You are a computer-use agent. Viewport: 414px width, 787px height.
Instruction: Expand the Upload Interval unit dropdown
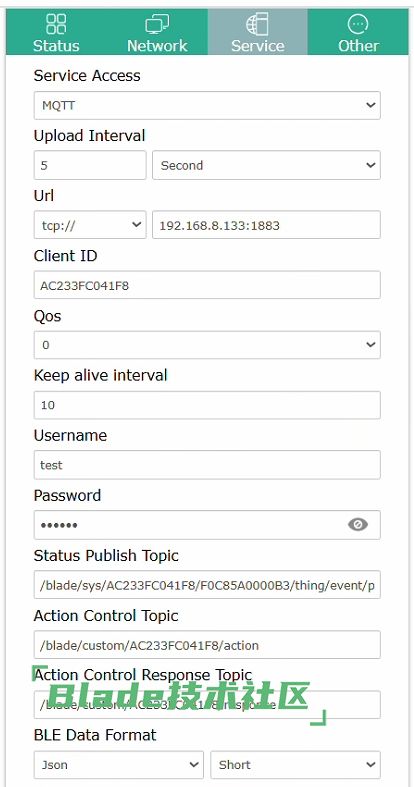tap(266, 165)
